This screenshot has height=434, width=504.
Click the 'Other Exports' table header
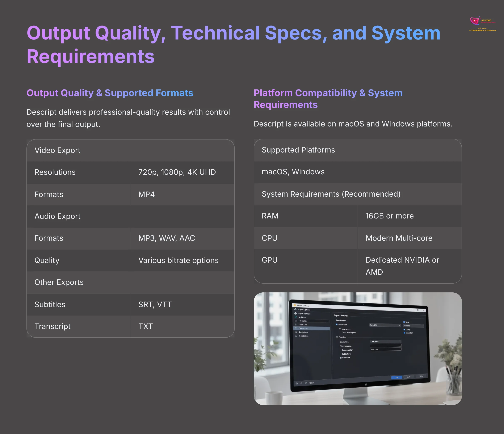click(x=131, y=282)
